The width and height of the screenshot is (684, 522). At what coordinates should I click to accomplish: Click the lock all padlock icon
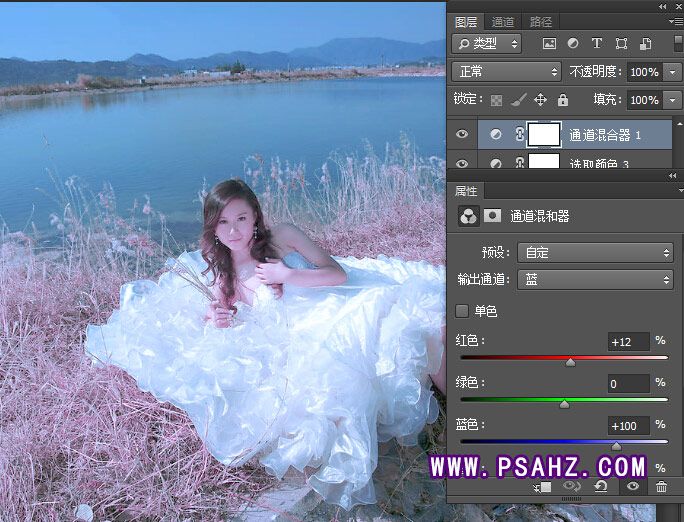coord(562,100)
